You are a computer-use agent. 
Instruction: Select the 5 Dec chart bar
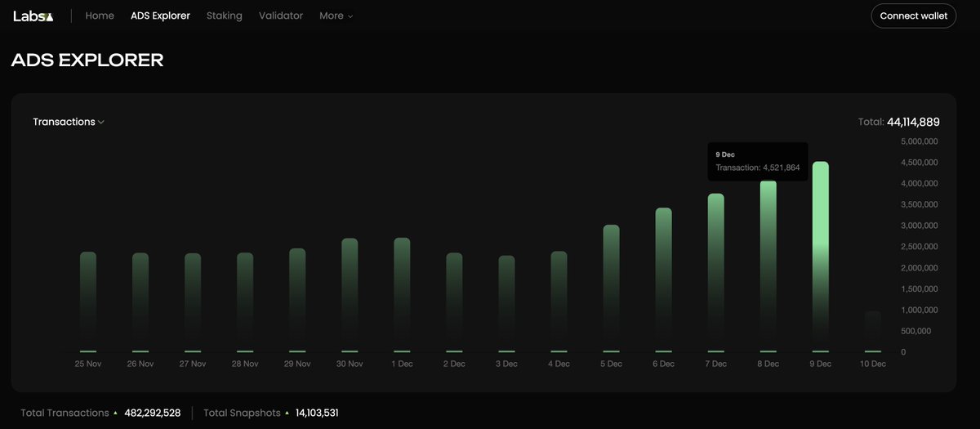(611, 288)
